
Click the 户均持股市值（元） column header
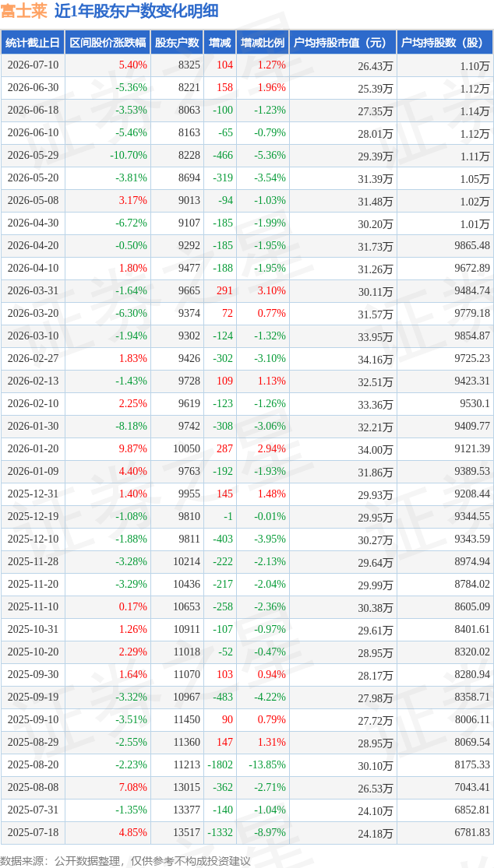point(343,42)
